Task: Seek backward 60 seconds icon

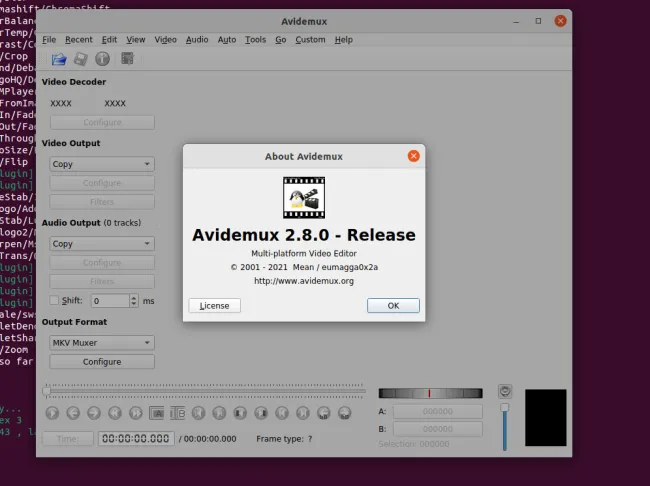Action: (x=324, y=413)
